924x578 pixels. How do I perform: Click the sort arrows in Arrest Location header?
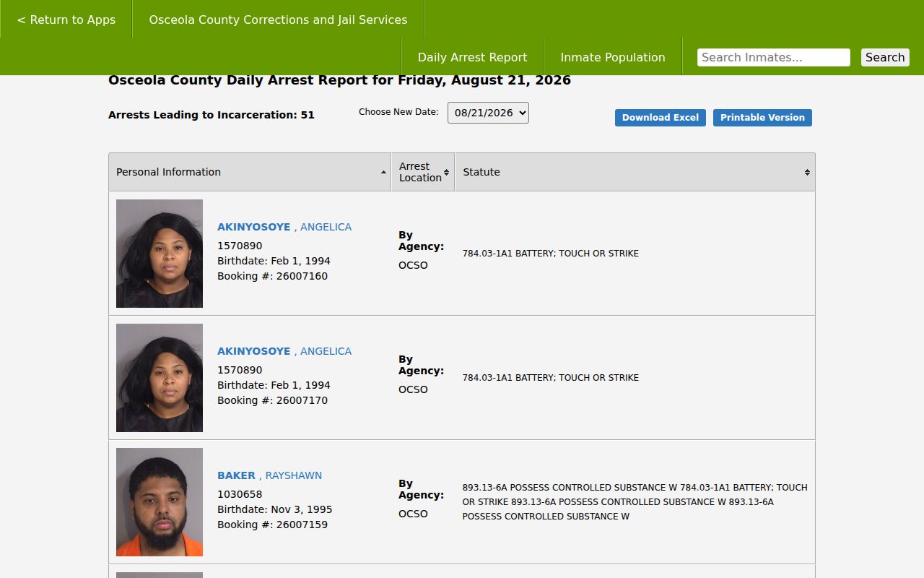(446, 172)
